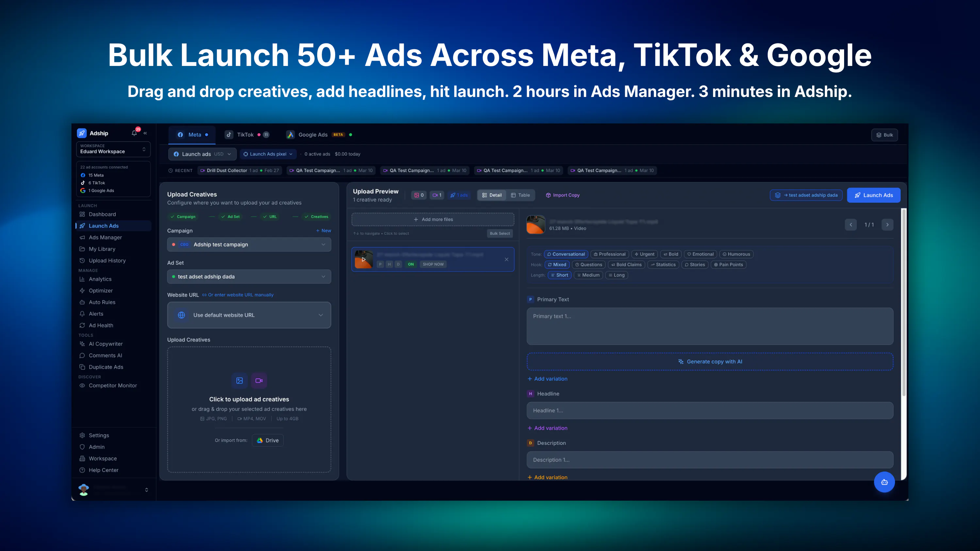Open the Admin page

pyautogui.click(x=96, y=447)
